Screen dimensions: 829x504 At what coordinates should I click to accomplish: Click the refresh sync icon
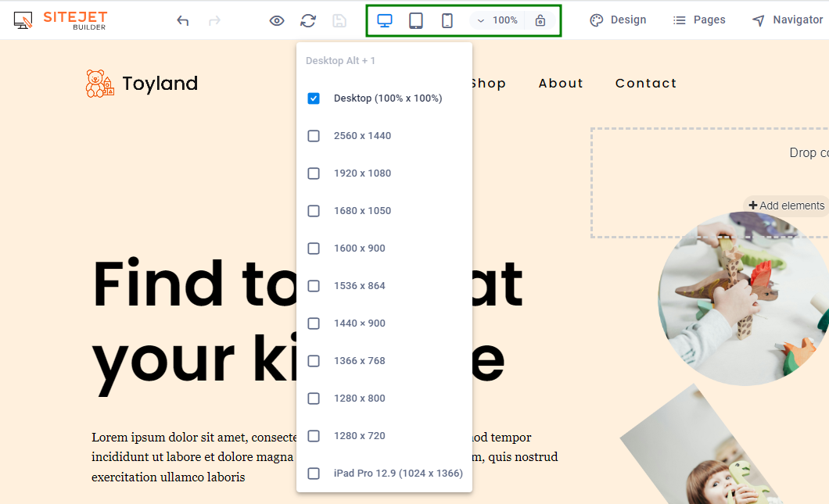pos(308,20)
